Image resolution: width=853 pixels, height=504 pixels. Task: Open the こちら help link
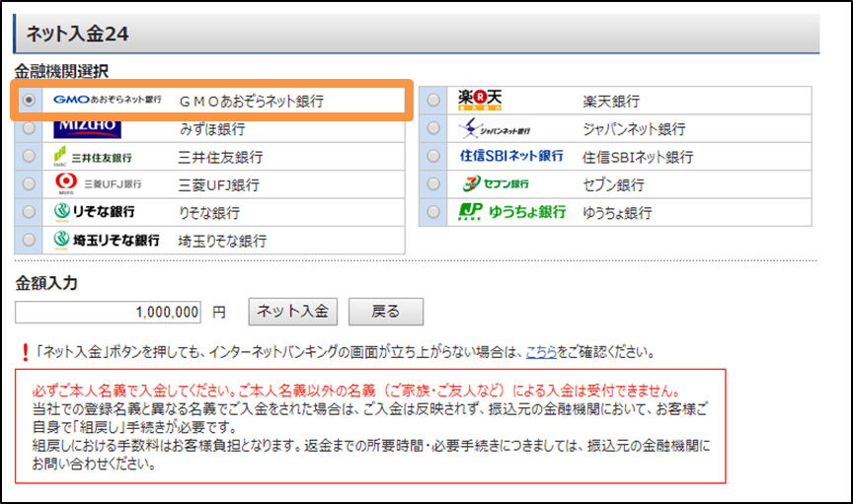pos(541,352)
